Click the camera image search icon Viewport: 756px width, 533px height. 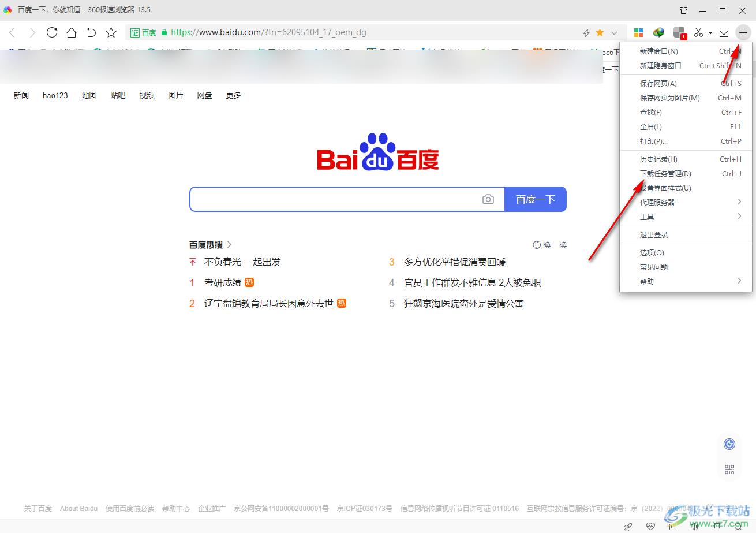(x=488, y=199)
